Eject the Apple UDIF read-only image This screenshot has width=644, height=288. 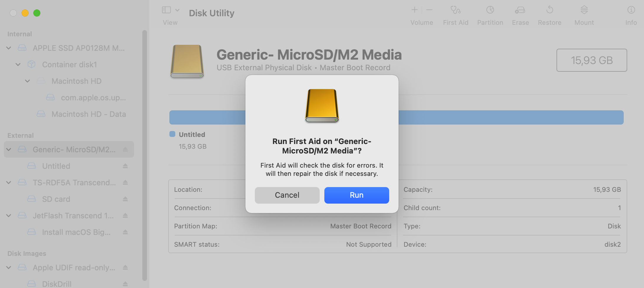[125, 267]
